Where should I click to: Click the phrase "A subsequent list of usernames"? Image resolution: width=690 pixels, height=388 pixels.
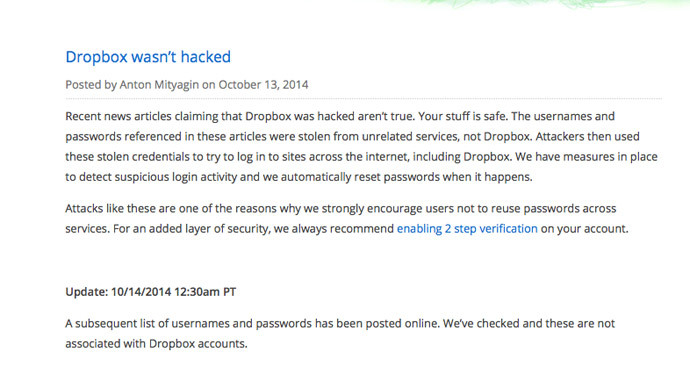pos(148,324)
